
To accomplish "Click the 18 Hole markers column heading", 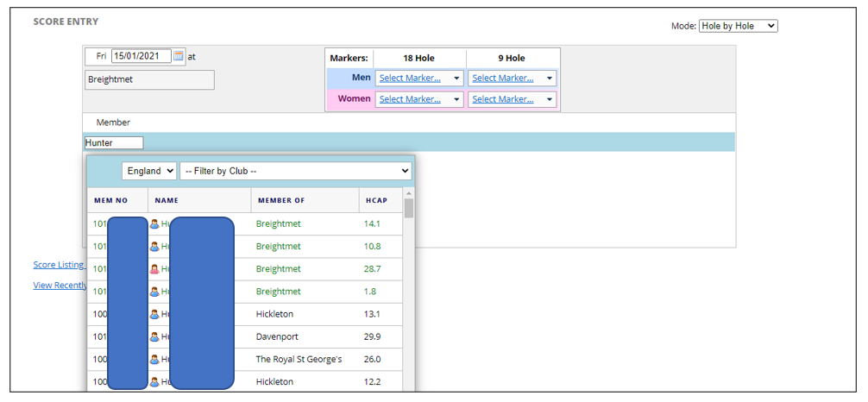I will coord(419,58).
